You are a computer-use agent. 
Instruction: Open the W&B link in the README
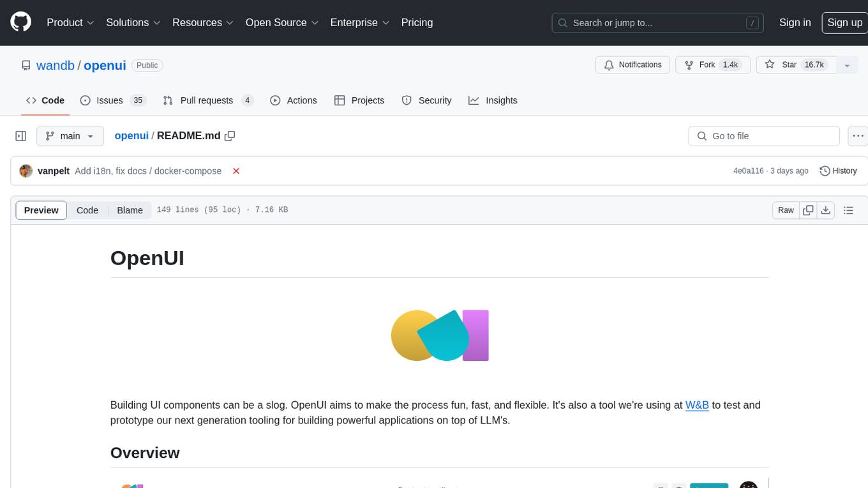pos(697,405)
